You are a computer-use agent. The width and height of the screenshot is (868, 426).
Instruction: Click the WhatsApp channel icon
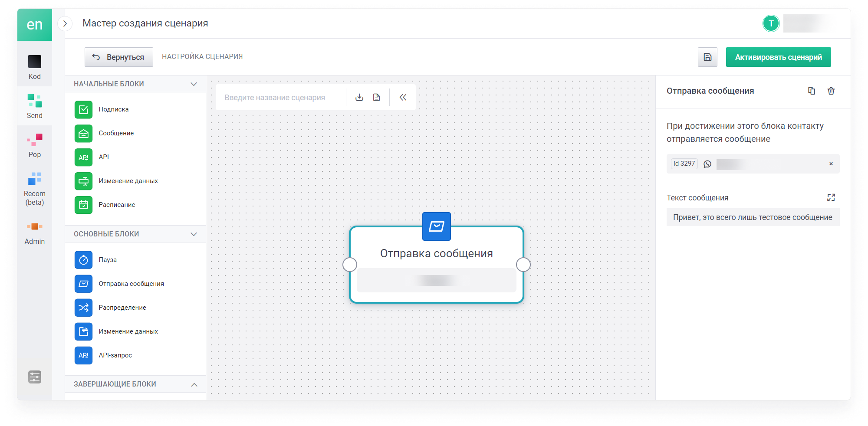coord(707,164)
